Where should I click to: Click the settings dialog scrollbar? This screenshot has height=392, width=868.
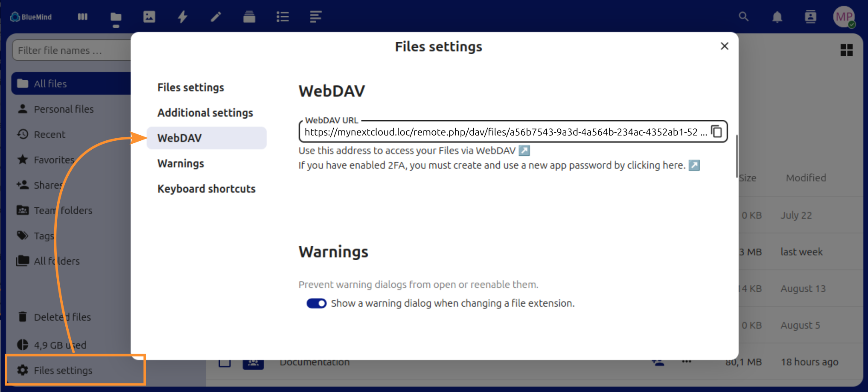pyautogui.click(x=737, y=156)
